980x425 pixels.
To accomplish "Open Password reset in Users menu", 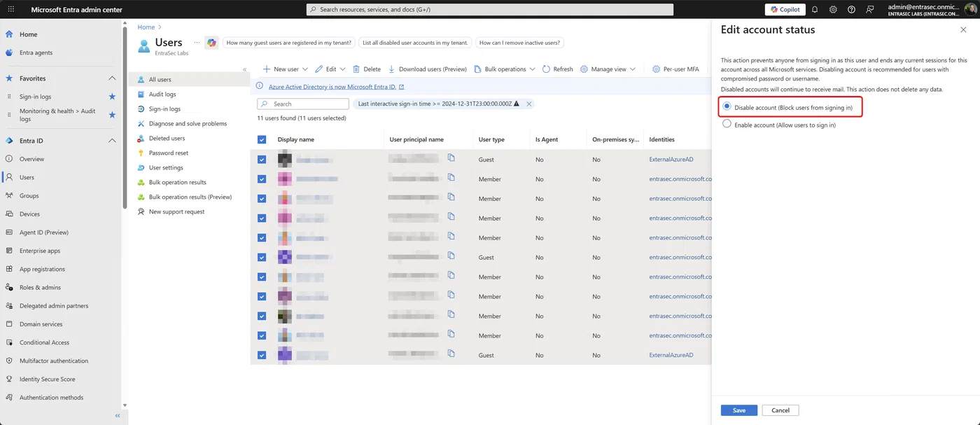I will pyautogui.click(x=169, y=153).
